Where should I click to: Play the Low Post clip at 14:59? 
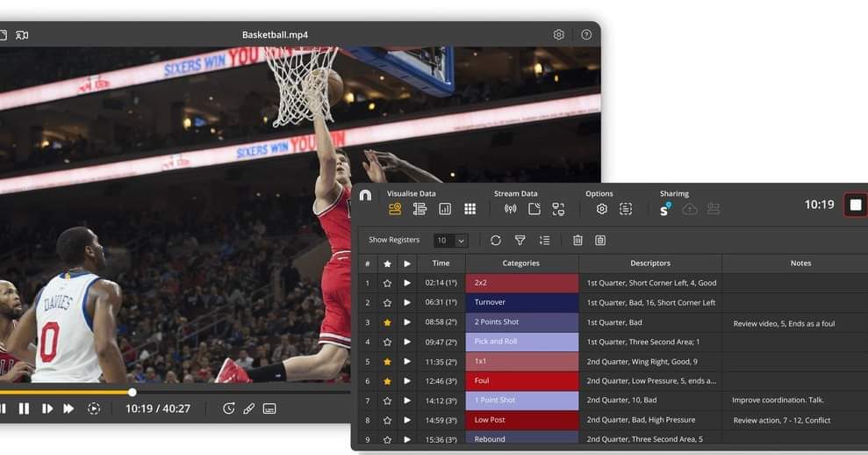(x=407, y=420)
